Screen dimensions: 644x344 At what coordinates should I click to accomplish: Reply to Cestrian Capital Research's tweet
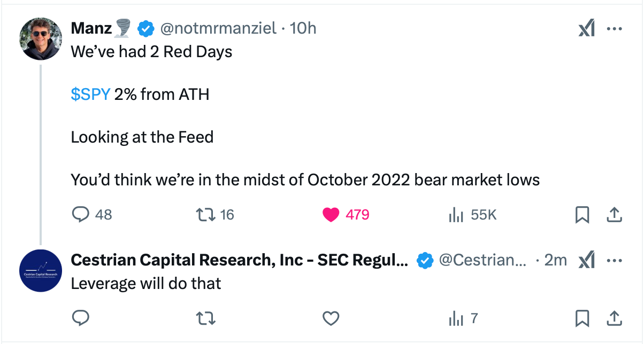point(80,318)
